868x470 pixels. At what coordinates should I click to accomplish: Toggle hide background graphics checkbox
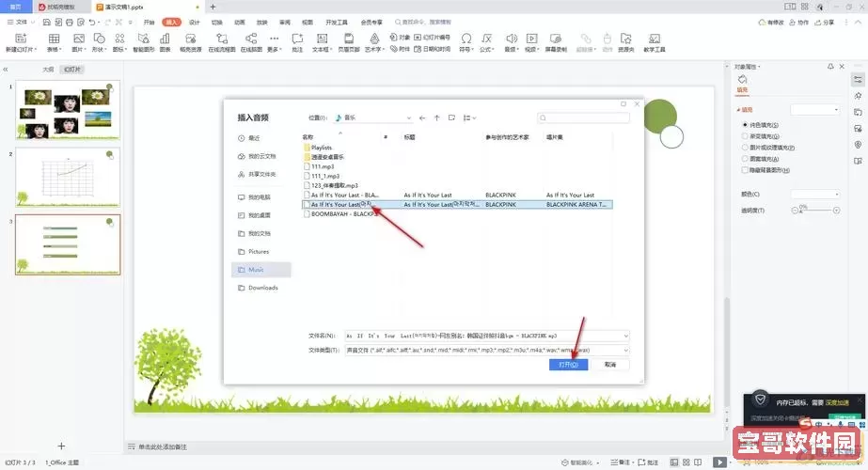click(745, 170)
